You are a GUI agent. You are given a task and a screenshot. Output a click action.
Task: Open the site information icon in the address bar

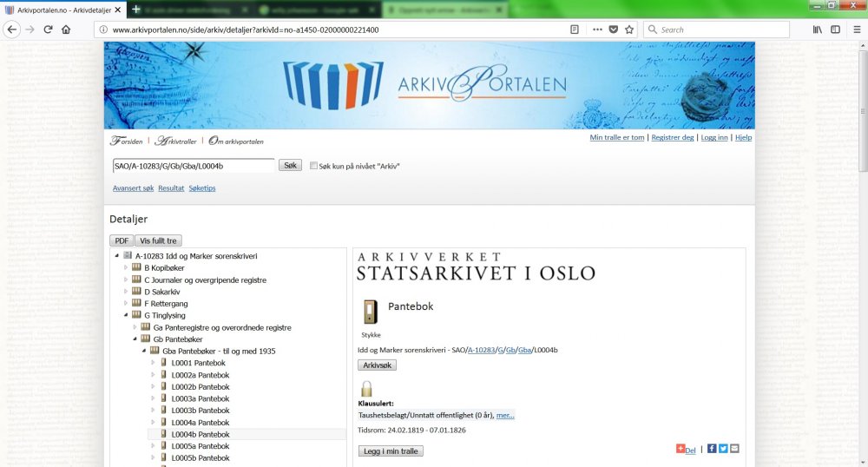(x=103, y=30)
